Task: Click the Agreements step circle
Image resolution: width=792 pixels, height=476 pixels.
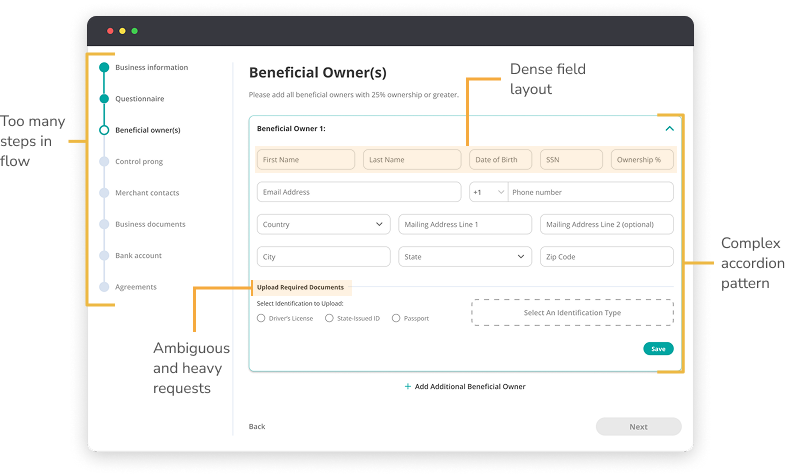Action: coord(104,287)
